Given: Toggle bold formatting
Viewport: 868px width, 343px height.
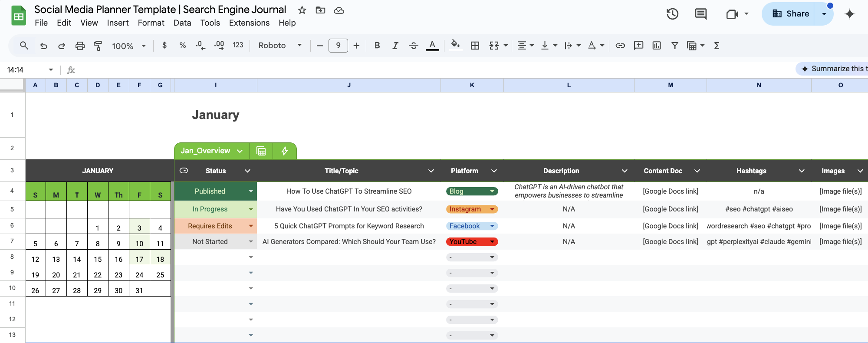Looking at the screenshot, I should 377,45.
